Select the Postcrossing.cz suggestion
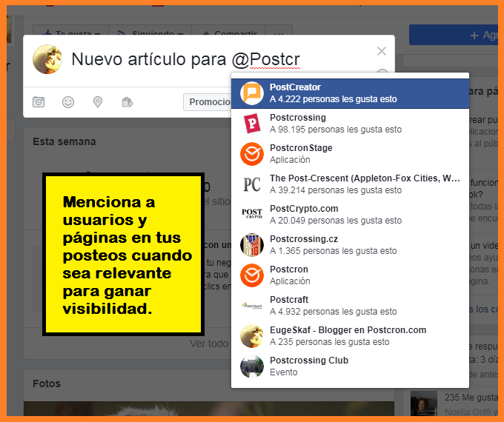This screenshot has height=422, width=504. click(x=348, y=245)
